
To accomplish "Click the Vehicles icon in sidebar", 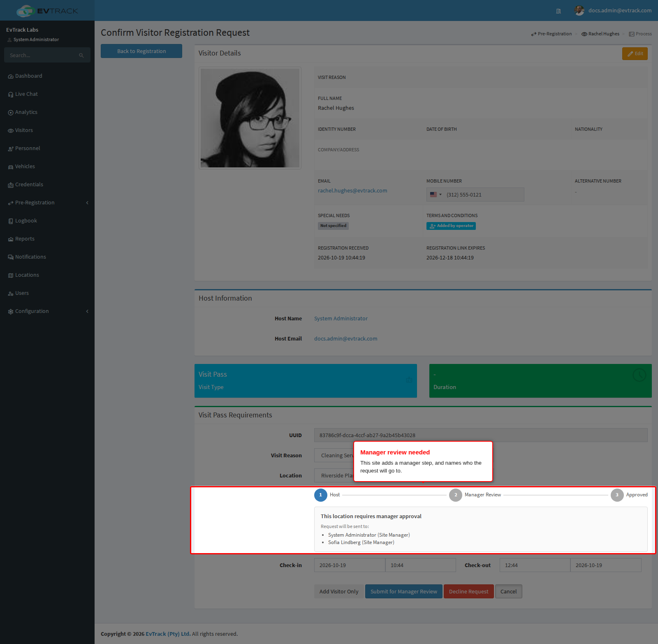I will pos(11,167).
